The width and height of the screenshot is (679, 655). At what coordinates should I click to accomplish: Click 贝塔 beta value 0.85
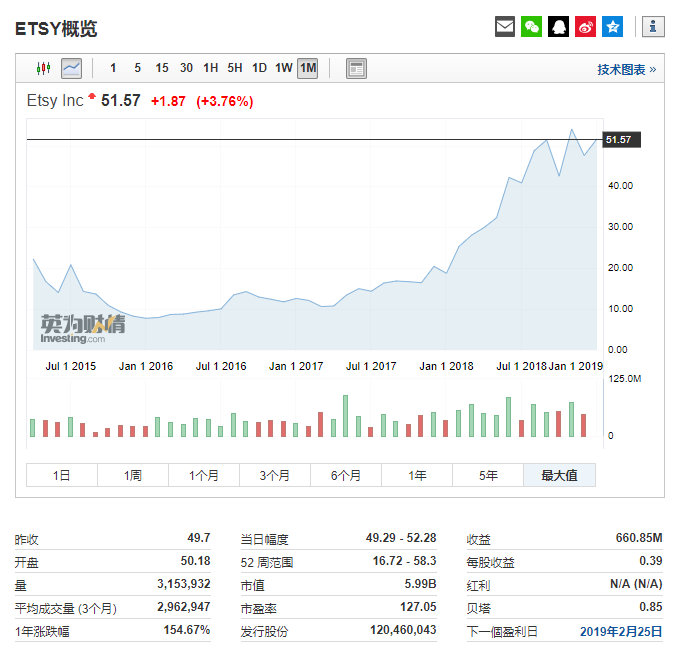(651, 607)
